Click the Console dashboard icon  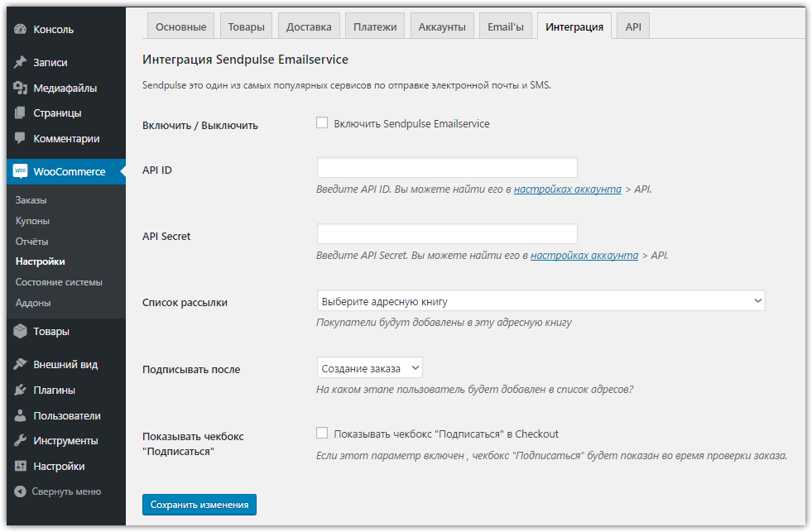[x=21, y=30]
